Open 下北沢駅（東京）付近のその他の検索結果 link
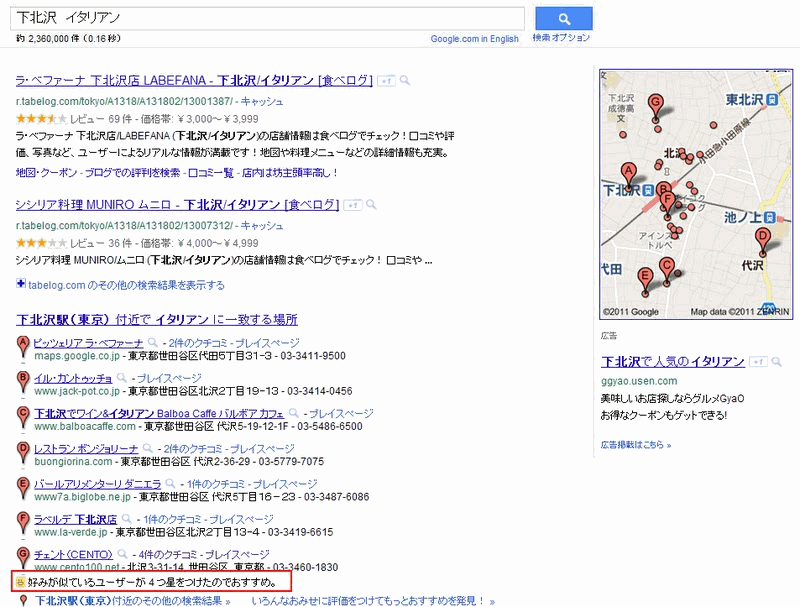Viewport: 800px width, 607px height. coord(132,601)
